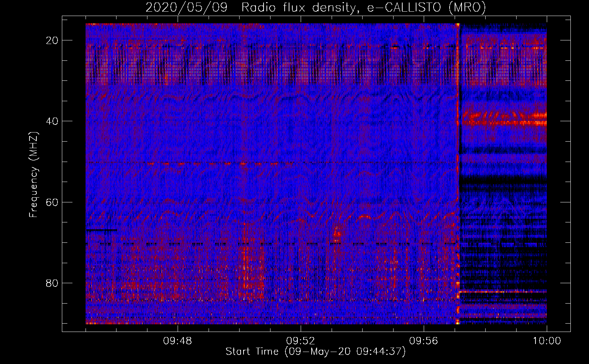The height and width of the screenshot is (364, 589).
Task: Click the plot title '2020/05/09 Radio flux density'
Action: pos(316,8)
